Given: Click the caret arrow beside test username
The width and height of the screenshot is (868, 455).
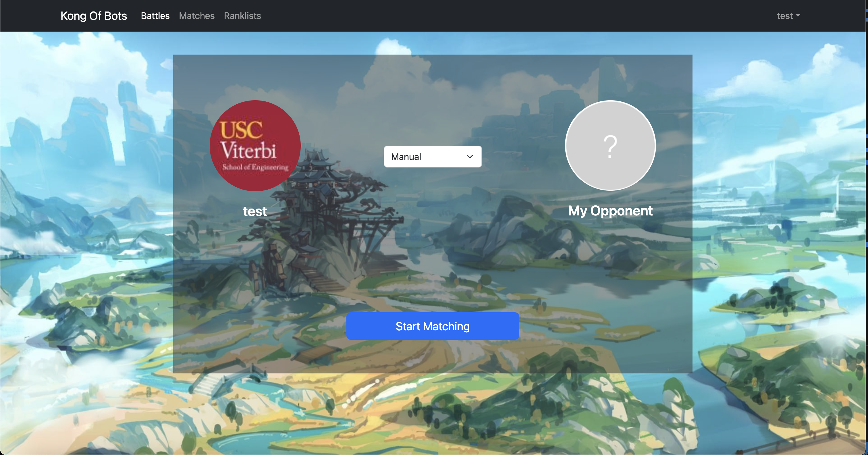Looking at the screenshot, I should [798, 16].
